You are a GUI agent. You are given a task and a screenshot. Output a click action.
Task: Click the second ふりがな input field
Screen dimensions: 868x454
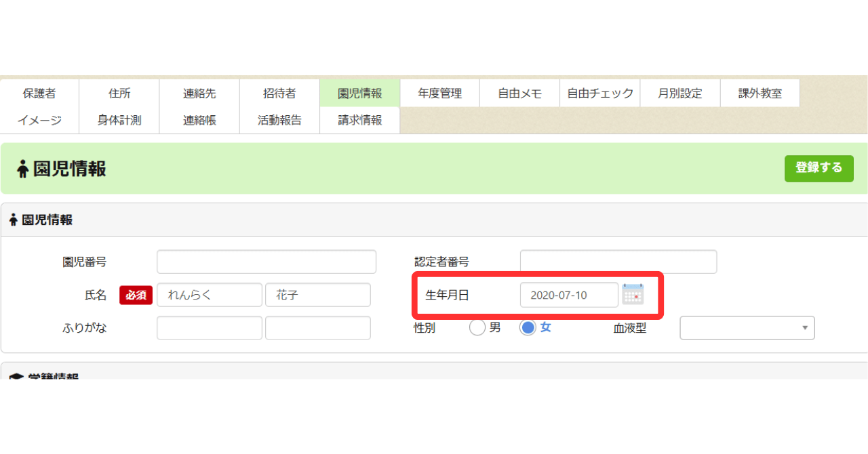click(318, 328)
